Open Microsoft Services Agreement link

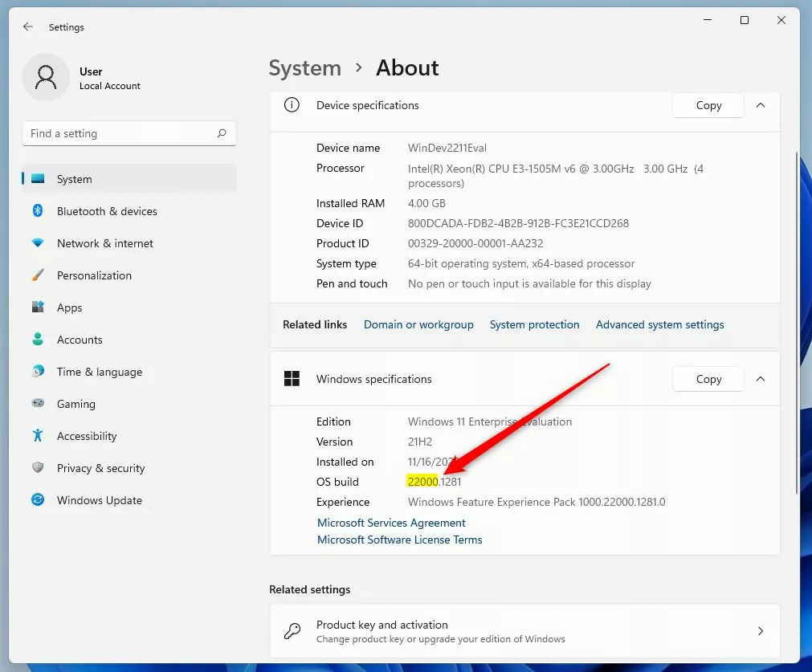(x=391, y=523)
